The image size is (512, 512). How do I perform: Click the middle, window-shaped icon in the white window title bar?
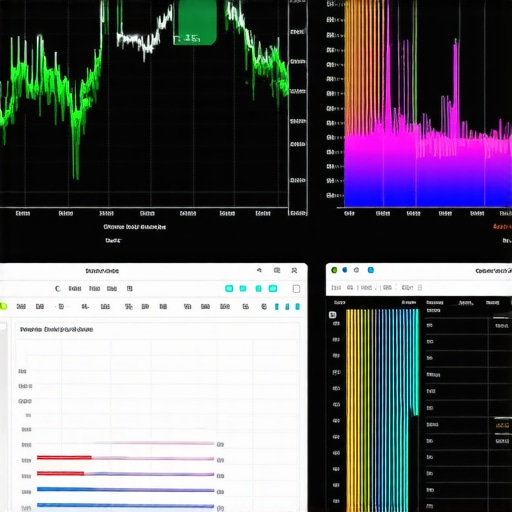click(x=277, y=270)
